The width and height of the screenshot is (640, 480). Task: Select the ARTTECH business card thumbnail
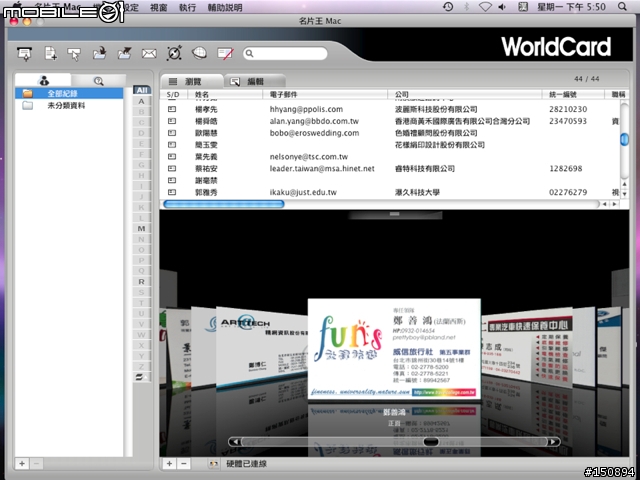pos(261,347)
